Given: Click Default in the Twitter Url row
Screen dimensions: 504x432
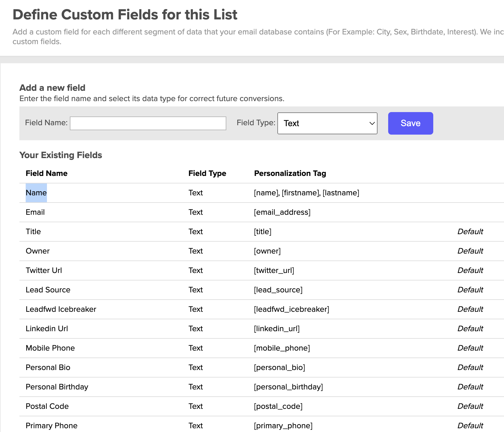Looking at the screenshot, I should 470,270.
